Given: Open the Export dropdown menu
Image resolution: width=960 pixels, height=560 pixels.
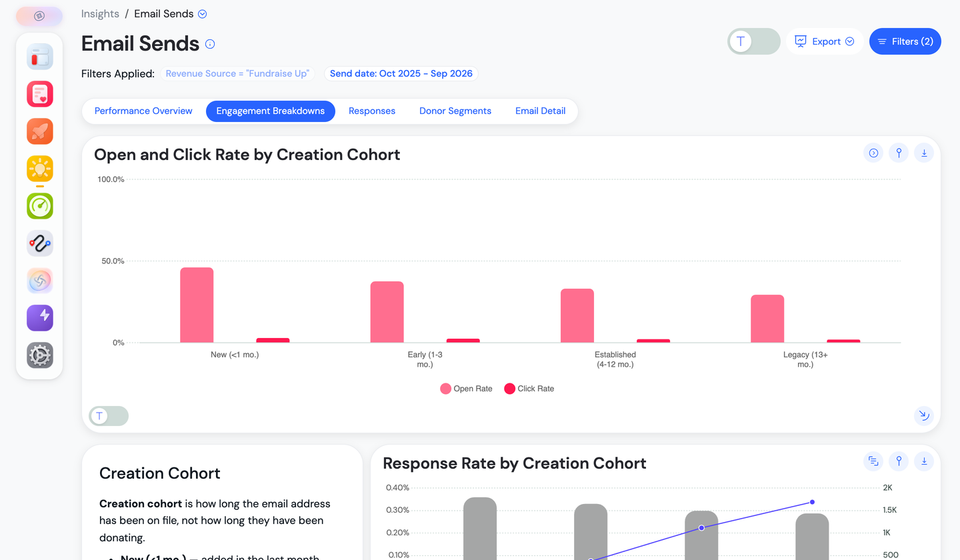Looking at the screenshot, I should coord(825,41).
